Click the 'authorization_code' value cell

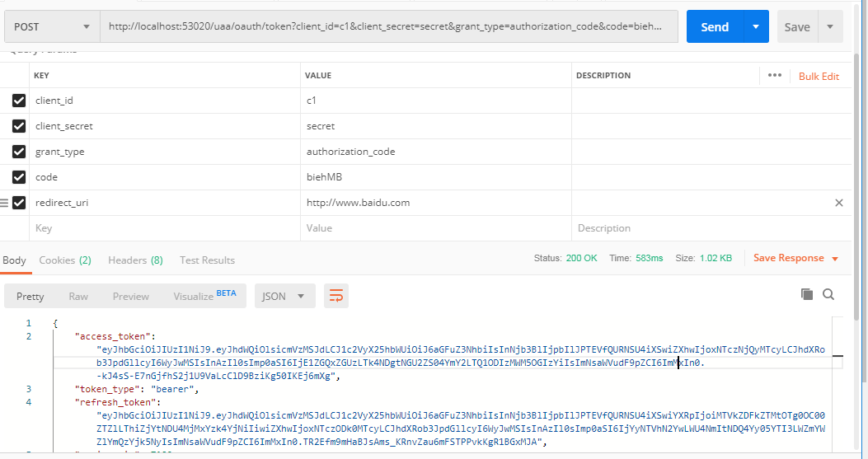coord(436,151)
